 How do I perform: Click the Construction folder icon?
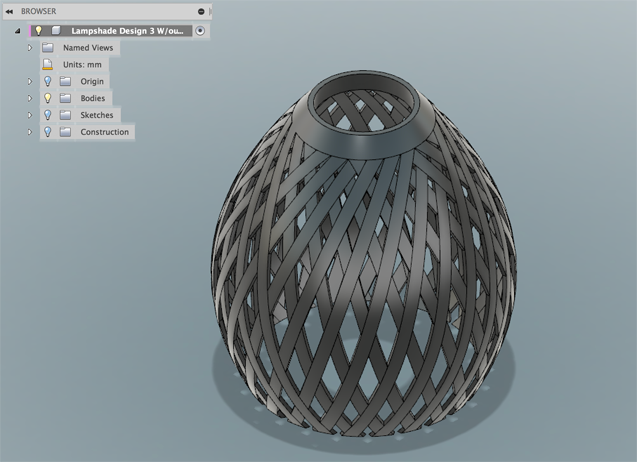click(x=65, y=132)
